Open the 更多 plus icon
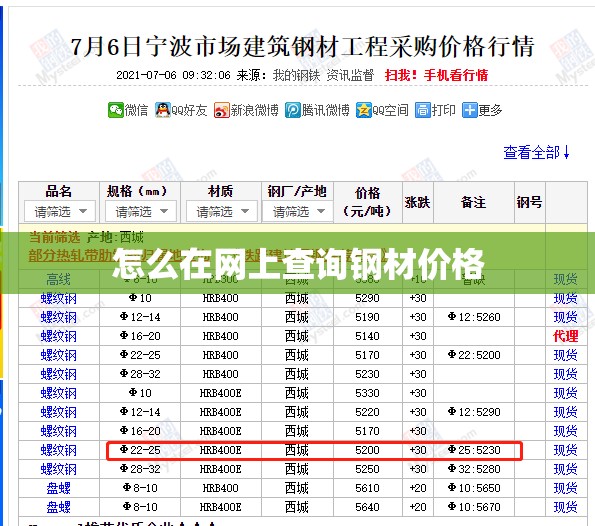 pyautogui.click(x=469, y=110)
